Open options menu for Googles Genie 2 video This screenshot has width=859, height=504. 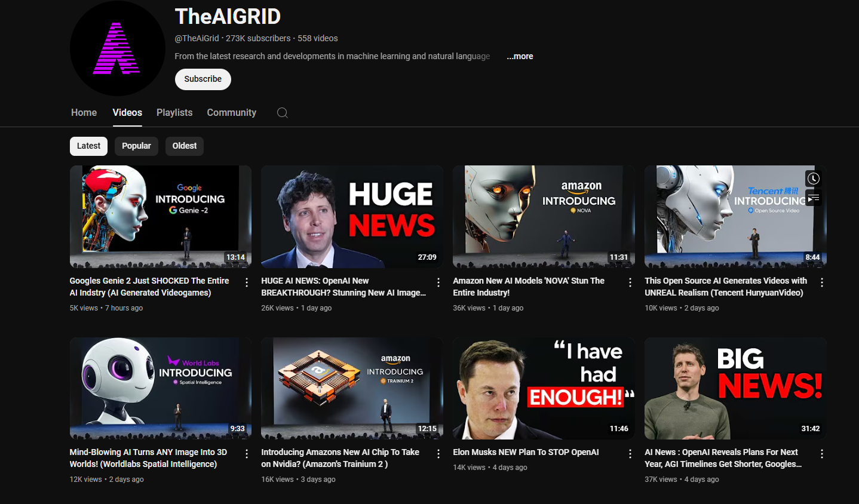247,282
